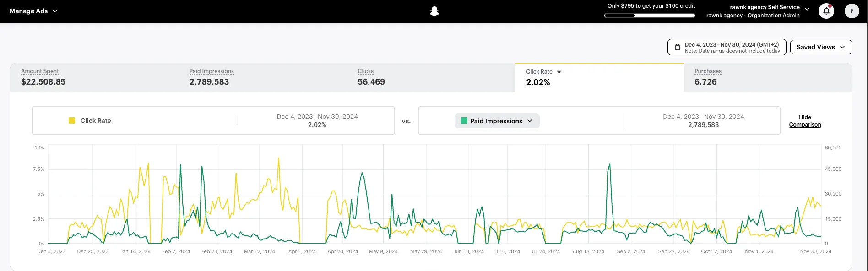Click the yellow Click Rate legend swatch

tap(72, 121)
